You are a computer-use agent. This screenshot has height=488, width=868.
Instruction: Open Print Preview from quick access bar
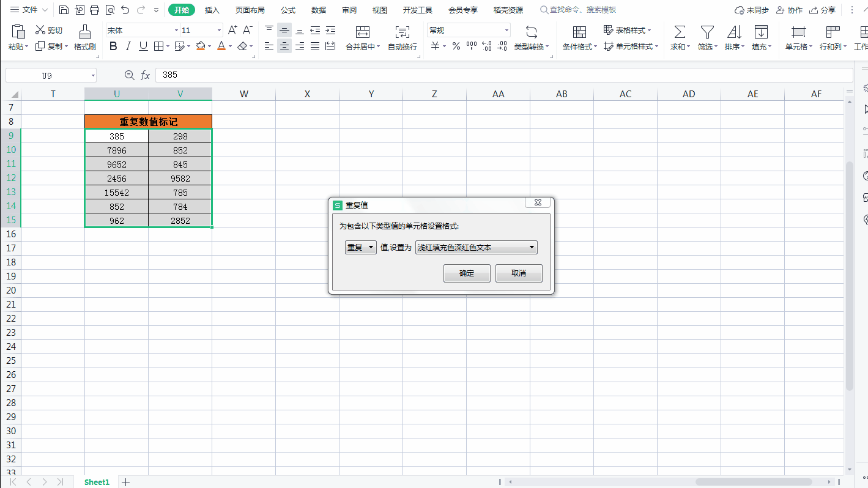point(109,10)
